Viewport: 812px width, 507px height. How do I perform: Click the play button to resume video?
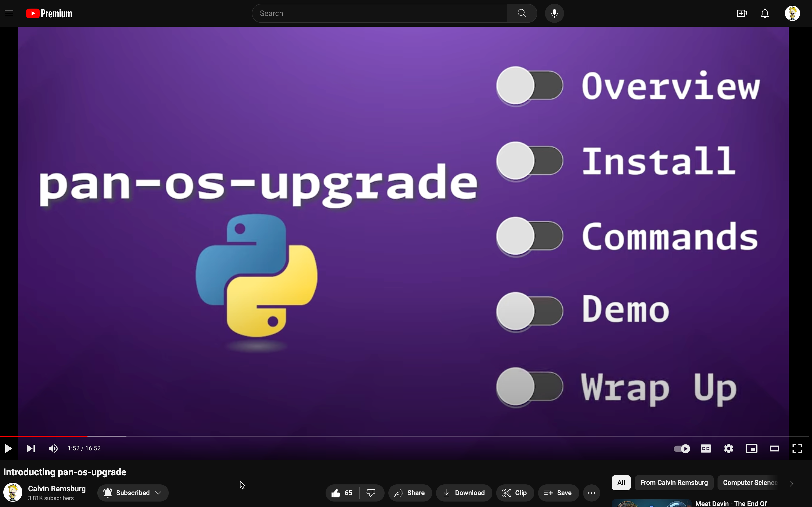point(9,448)
